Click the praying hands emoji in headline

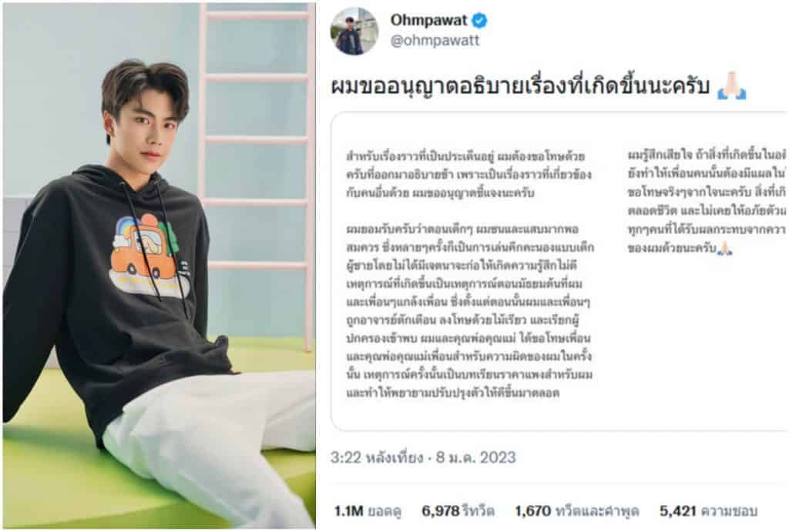point(732,85)
